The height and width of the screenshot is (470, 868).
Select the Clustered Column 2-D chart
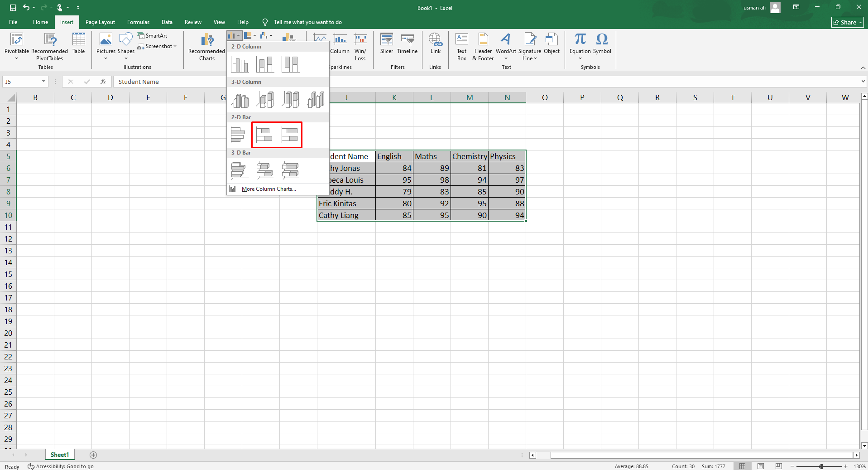240,64
